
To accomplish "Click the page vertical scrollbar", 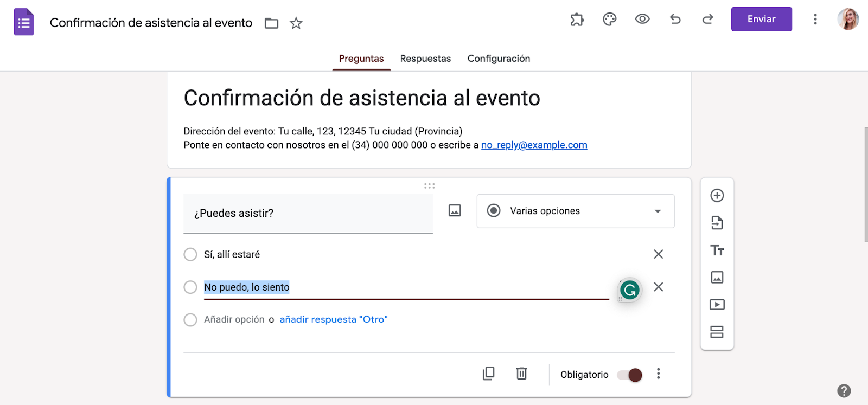I will 865,184.
